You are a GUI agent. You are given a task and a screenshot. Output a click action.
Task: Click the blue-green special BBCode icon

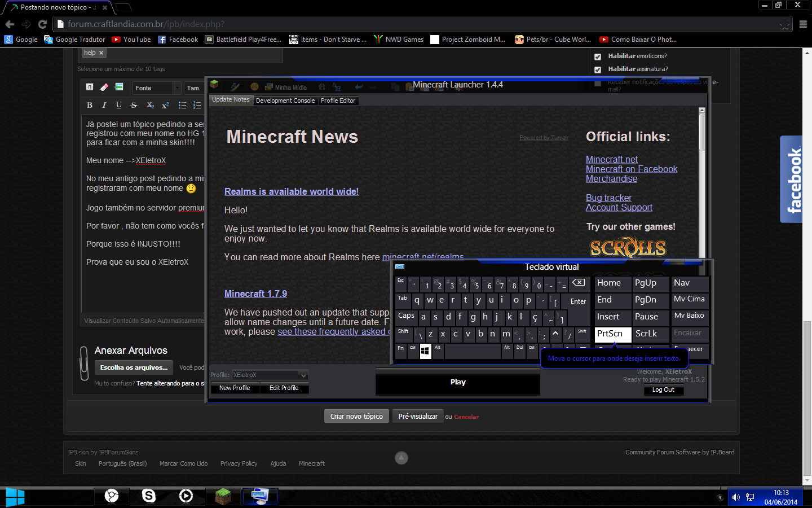[119, 87]
